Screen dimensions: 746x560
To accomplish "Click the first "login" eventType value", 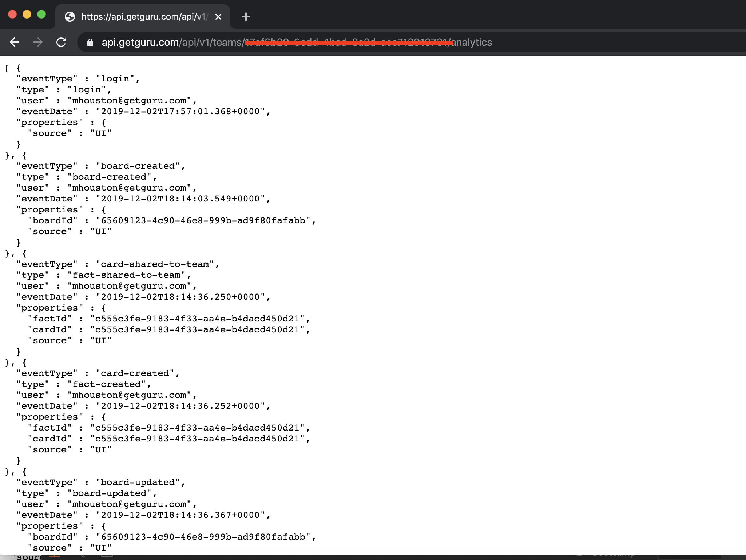I will [115, 79].
